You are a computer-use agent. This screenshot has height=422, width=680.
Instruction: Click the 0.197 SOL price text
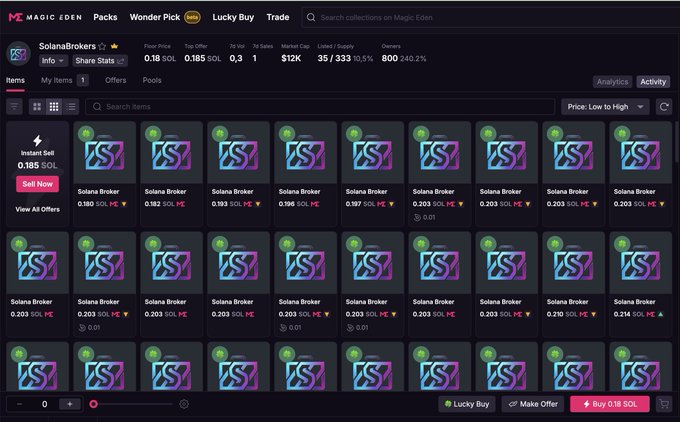click(360, 204)
